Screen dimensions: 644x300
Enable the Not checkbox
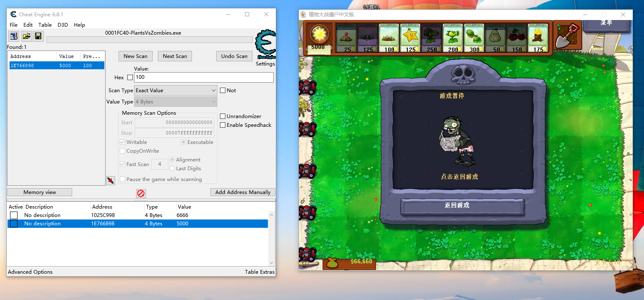223,90
